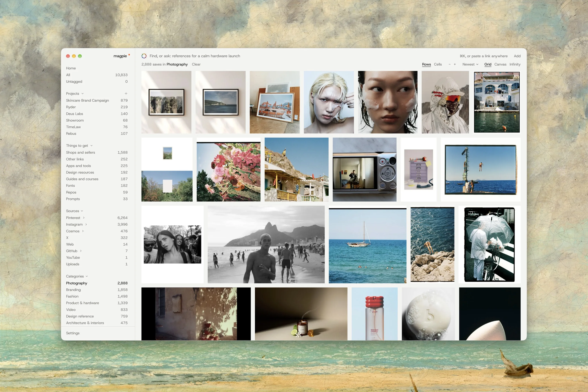Switch view mode to Canvas

pyautogui.click(x=500, y=64)
